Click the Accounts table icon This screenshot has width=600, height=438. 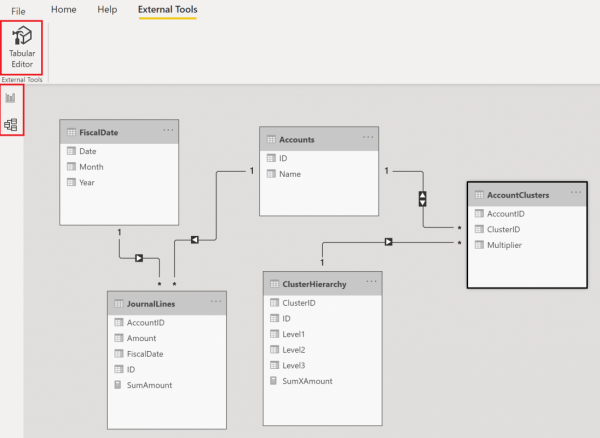pyautogui.click(x=271, y=140)
